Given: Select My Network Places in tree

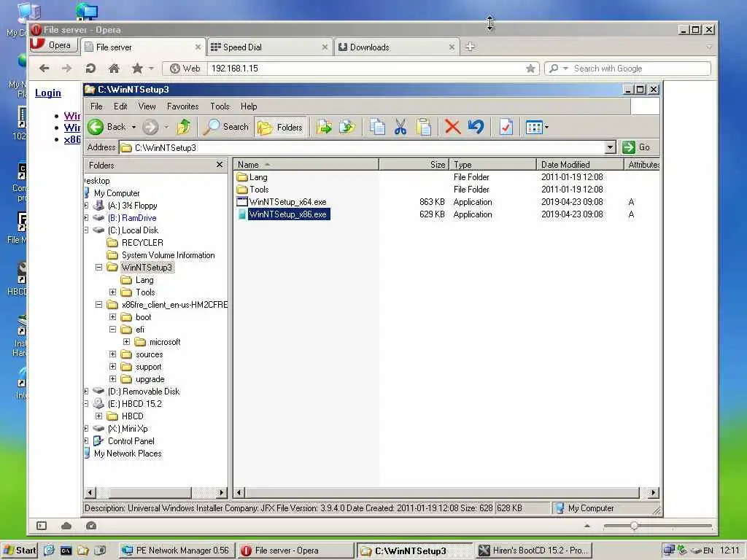Looking at the screenshot, I should (128, 454).
